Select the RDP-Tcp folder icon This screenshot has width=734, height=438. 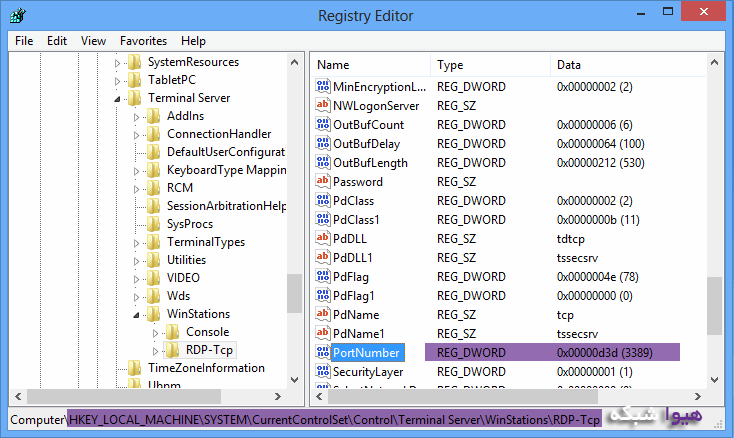172,350
